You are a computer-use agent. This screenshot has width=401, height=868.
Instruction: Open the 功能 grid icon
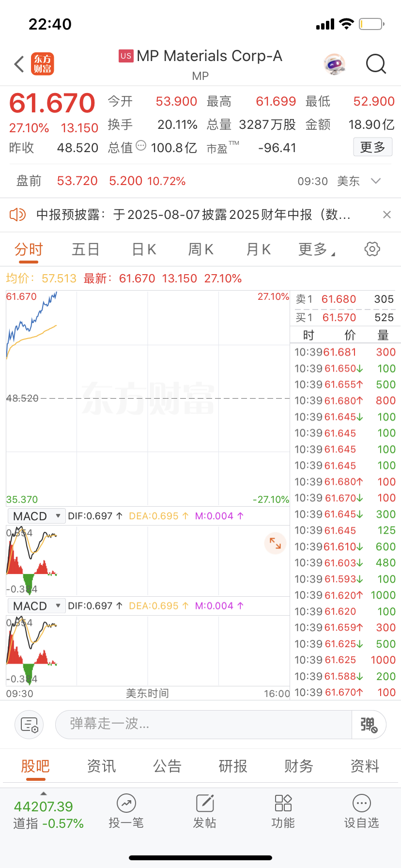283,803
